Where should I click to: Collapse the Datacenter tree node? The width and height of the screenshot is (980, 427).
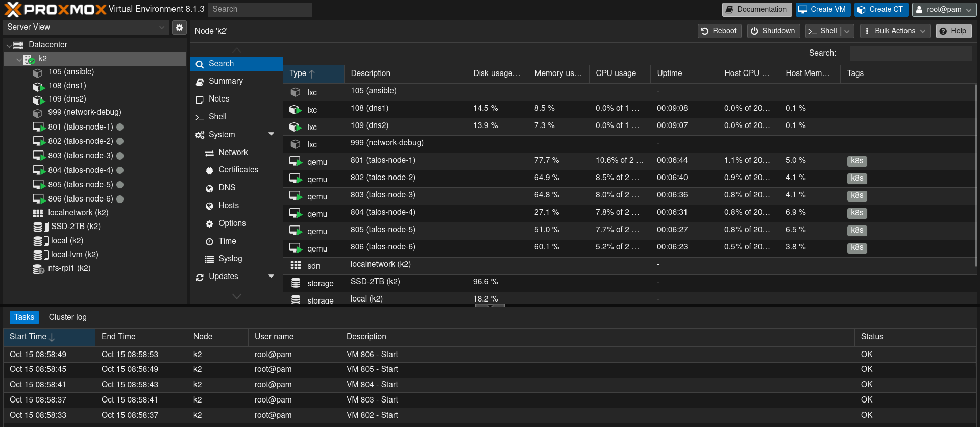[x=9, y=45]
